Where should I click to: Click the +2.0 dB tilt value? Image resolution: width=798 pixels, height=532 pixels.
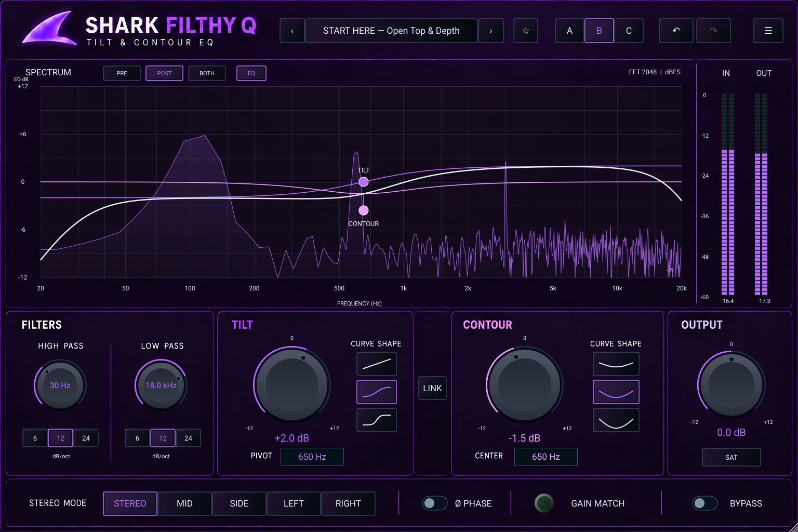[292, 438]
